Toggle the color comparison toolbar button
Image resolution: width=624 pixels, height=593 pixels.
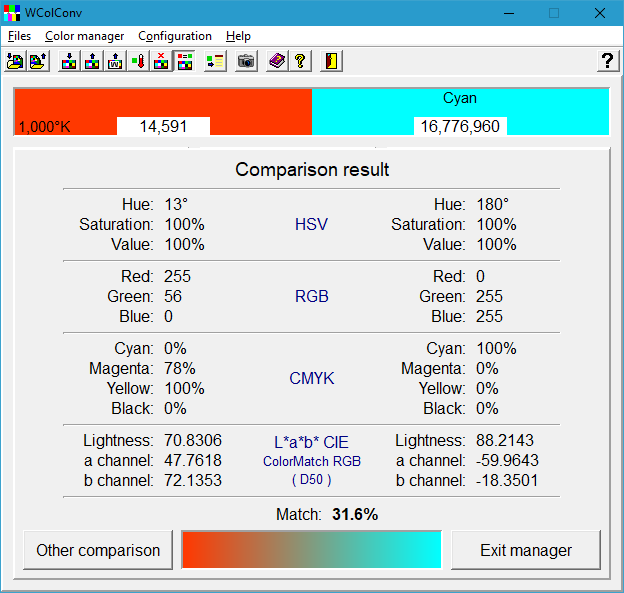pos(184,61)
